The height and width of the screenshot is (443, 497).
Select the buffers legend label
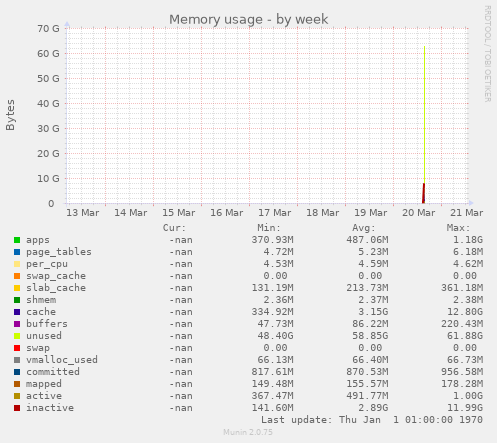(x=47, y=324)
